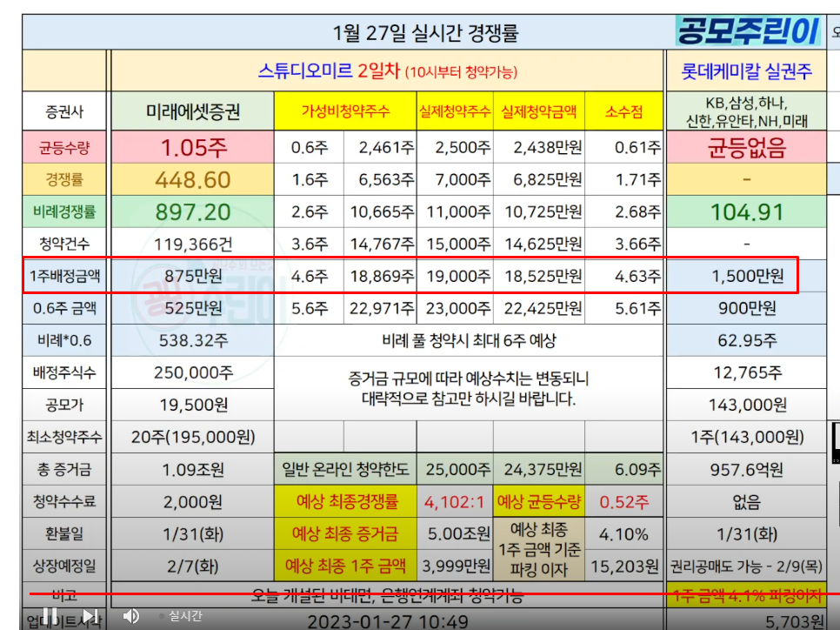Click the 청약수수료 value '2,000원'
Viewport: 840px width, 630px height.
193,502
